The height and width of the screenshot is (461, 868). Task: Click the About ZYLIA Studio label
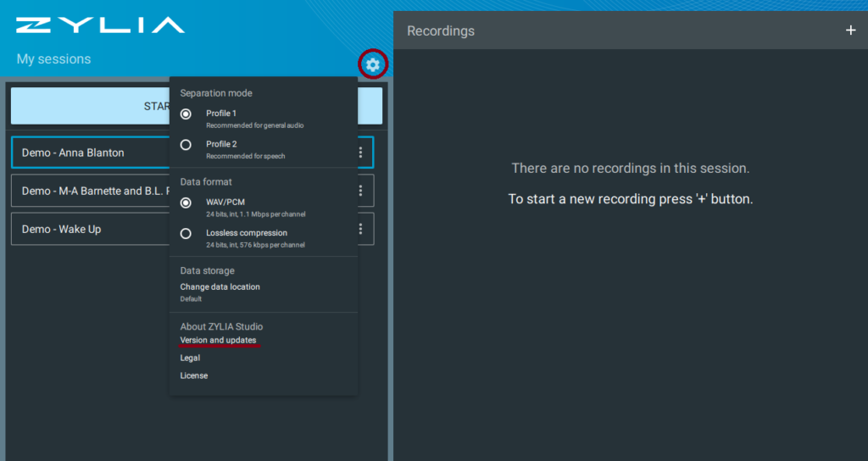[x=221, y=326]
